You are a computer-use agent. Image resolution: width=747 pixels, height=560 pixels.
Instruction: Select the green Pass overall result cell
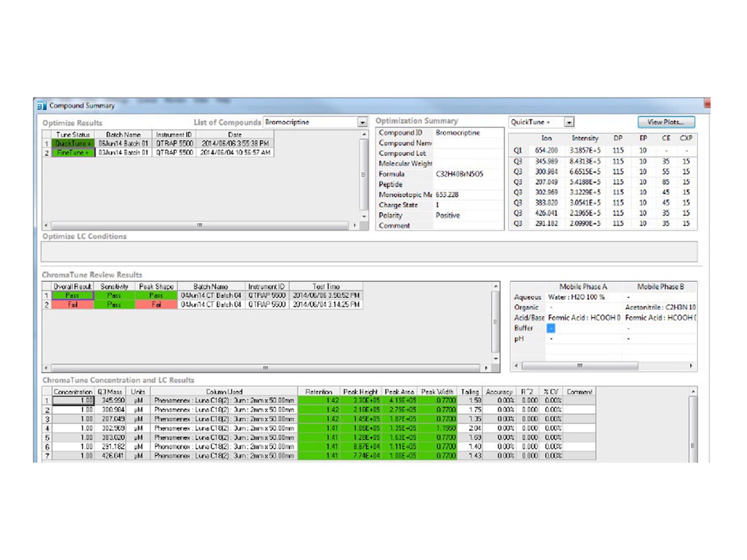[x=73, y=296]
